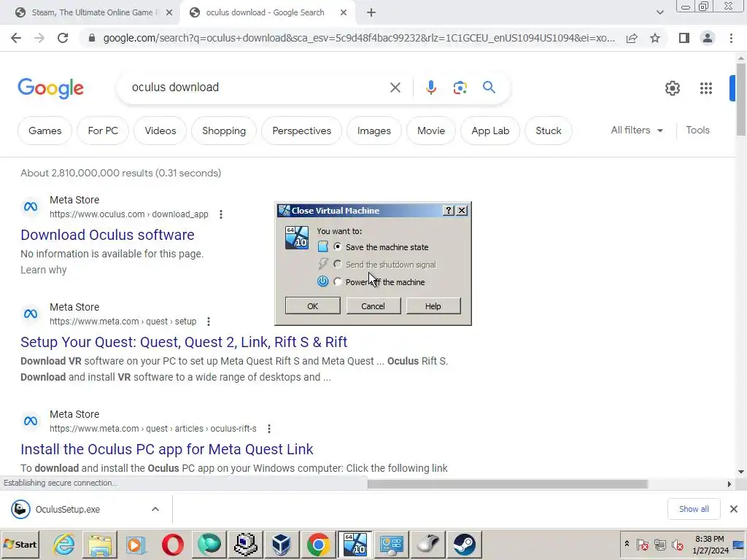Screen dimensions: 747x560
Task: Expand OculusSetup.exe download options arrow
Action: pos(155,509)
